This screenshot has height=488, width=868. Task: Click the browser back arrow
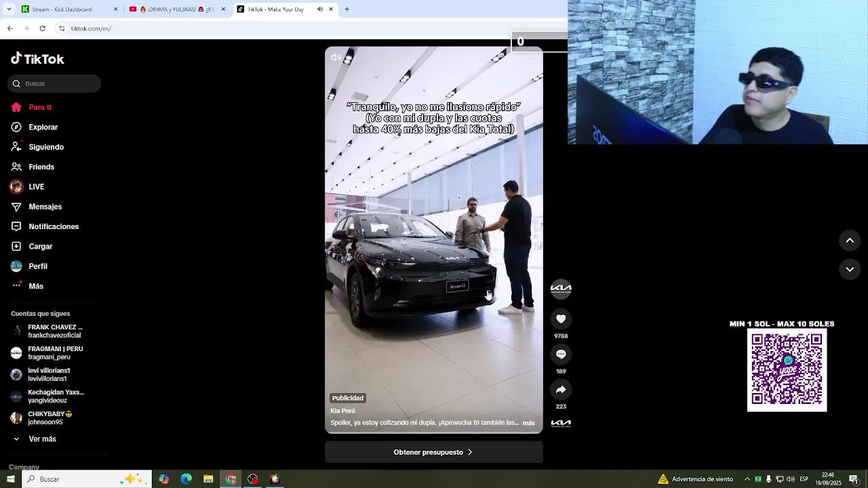(10, 28)
